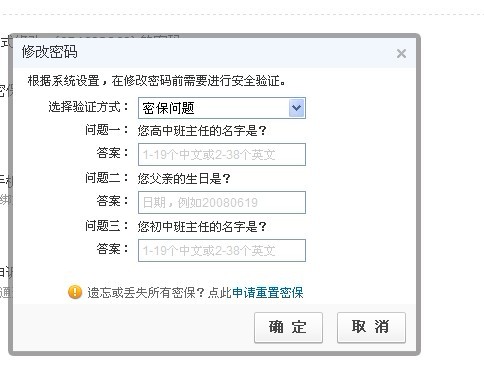Select the 密保问题 combo box text
The height and width of the screenshot is (368, 484).
[168, 108]
